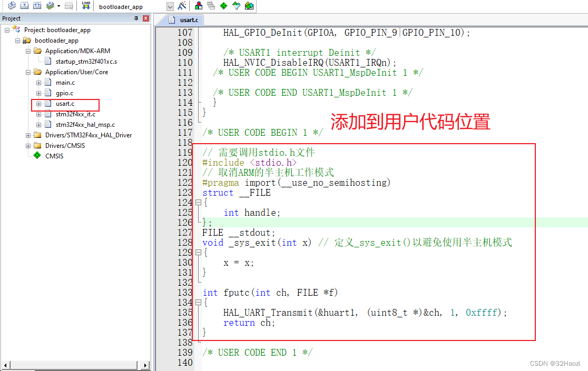This screenshot has width=588, height=371.
Task: Fold the fputc function code block
Action: [198, 303]
